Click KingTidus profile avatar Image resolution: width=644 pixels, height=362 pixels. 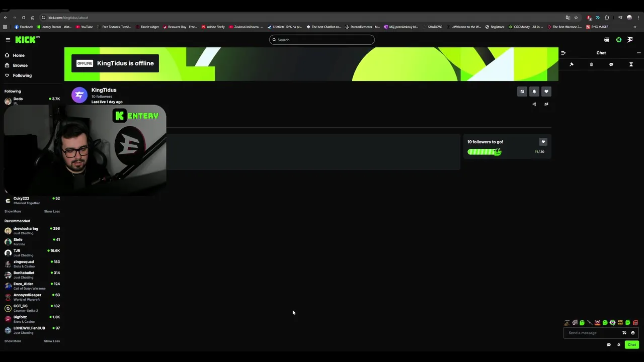[79, 95]
